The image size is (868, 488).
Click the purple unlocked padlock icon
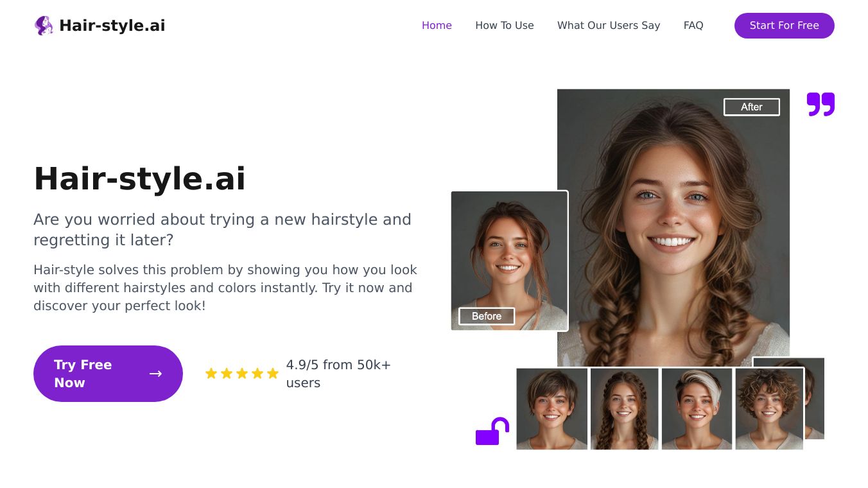coord(492,431)
